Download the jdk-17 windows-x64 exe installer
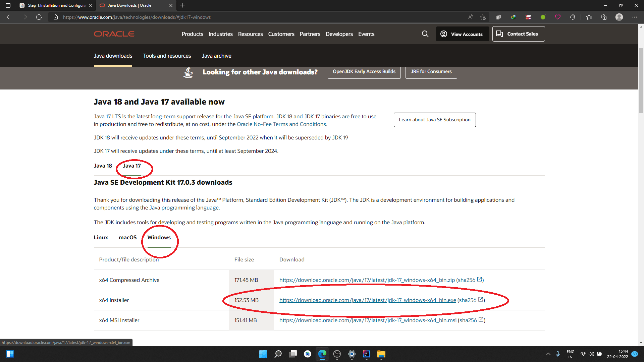The width and height of the screenshot is (644, 362). (x=368, y=300)
